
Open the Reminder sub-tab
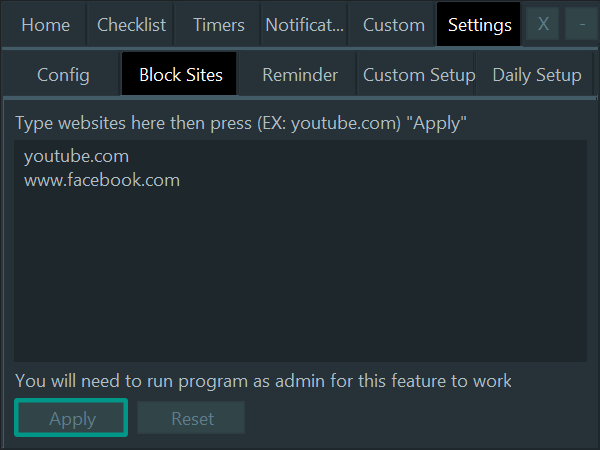click(x=299, y=74)
